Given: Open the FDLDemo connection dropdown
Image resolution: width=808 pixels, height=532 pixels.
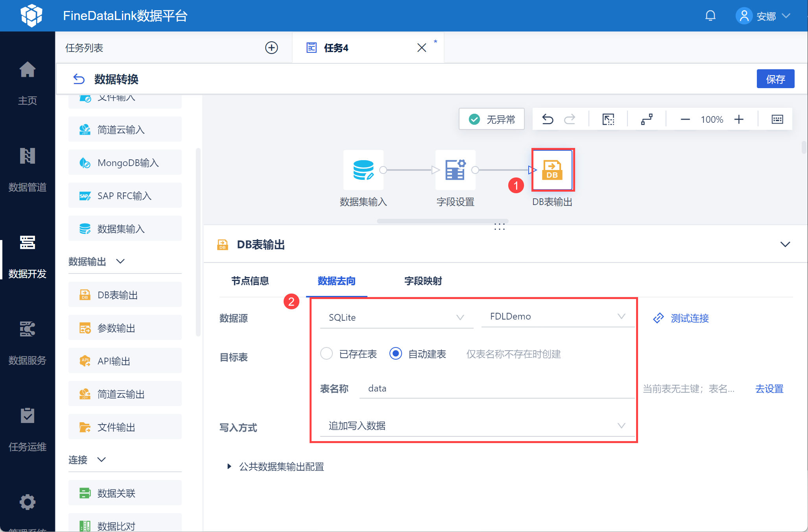Looking at the screenshot, I should (x=557, y=316).
